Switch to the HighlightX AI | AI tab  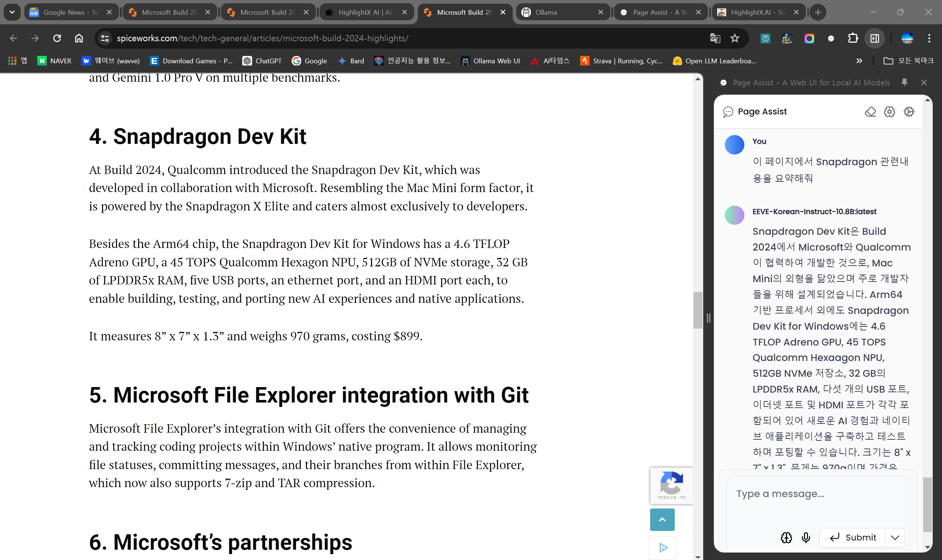(x=366, y=12)
